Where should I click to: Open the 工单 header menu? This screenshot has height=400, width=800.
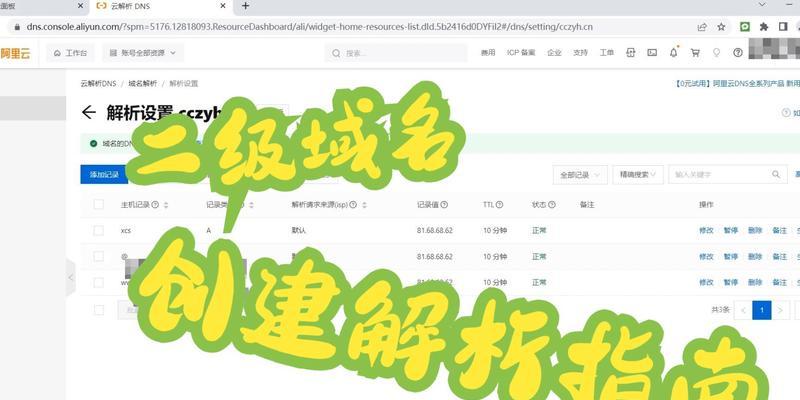pos(607,53)
